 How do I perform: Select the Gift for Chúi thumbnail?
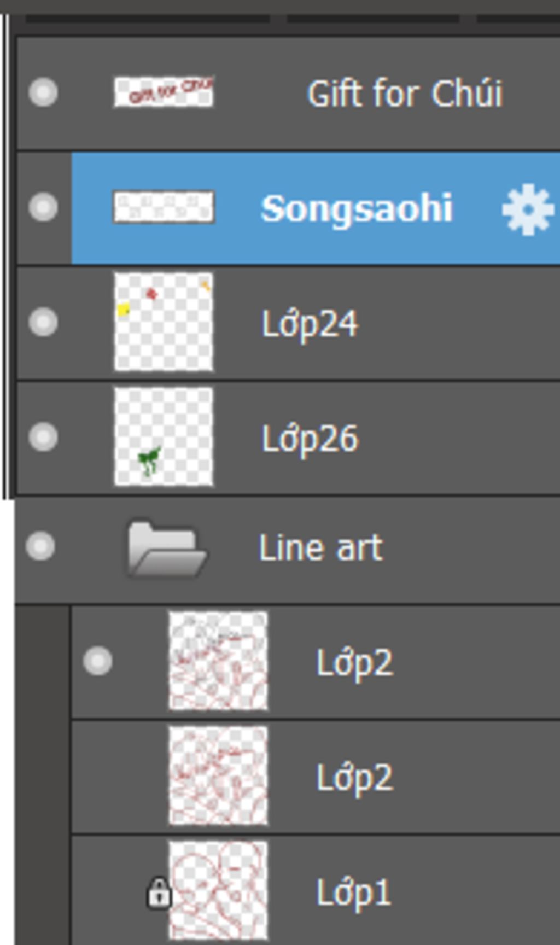click(x=164, y=92)
